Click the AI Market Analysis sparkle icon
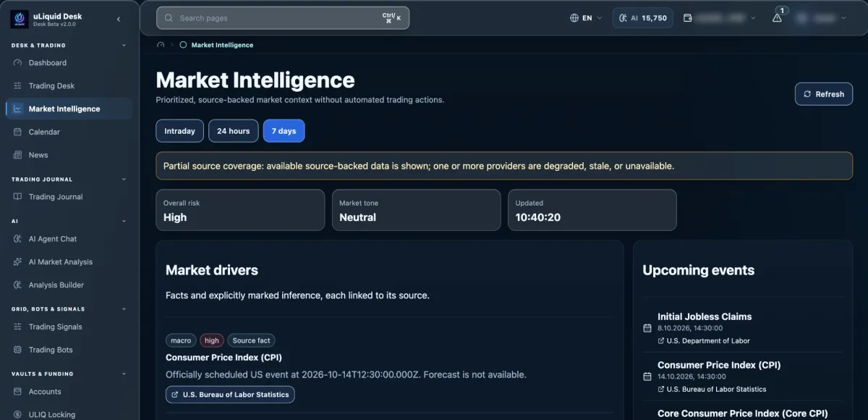The width and height of the screenshot is (868, 420). [18, 262]
